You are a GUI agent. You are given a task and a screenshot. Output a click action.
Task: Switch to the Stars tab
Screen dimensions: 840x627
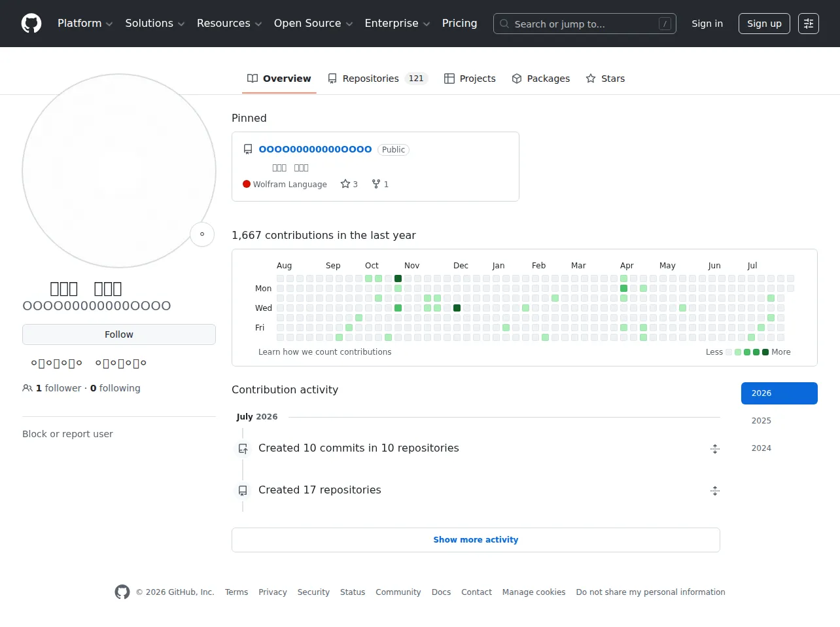(605, 79)
